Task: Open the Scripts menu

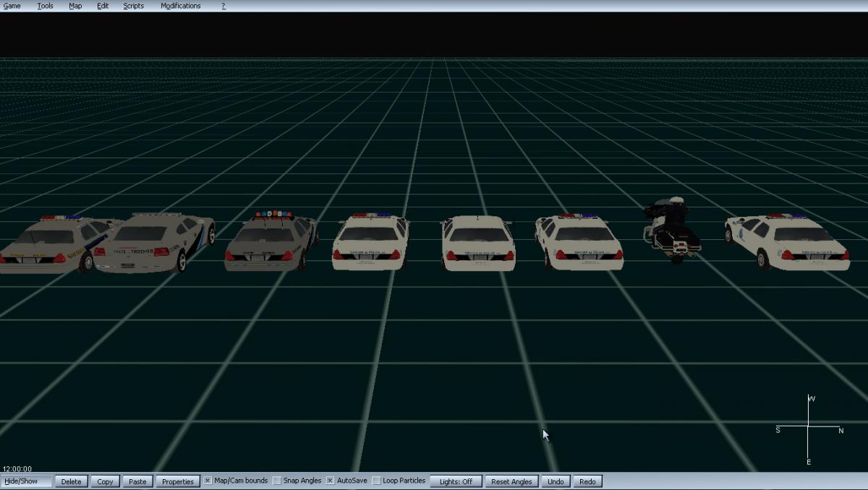Action: (x=133, y=6)
